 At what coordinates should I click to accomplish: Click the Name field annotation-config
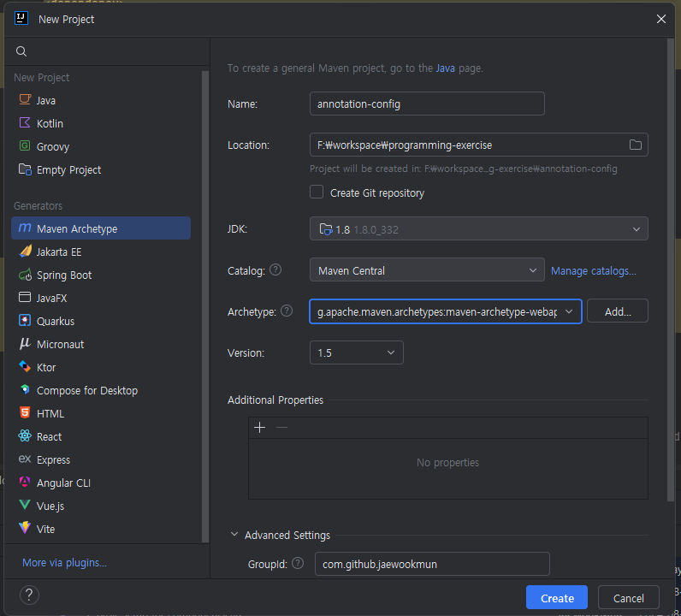427,104
